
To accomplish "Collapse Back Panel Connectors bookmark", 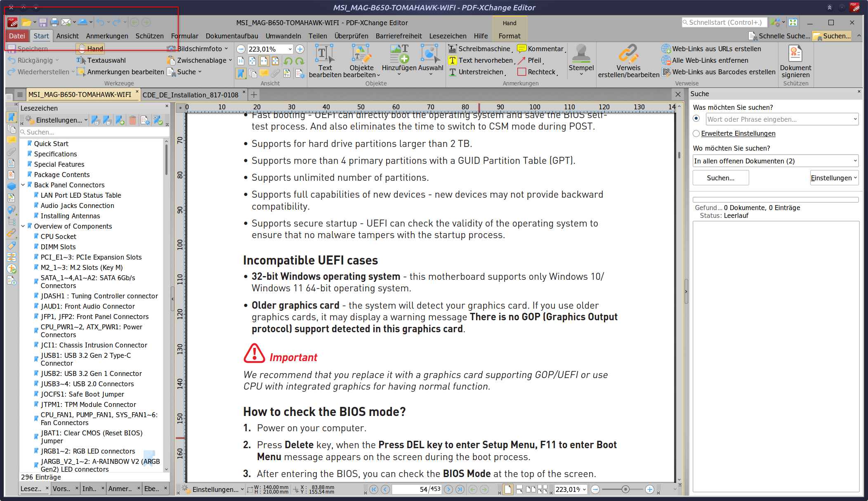I will pos(24,185).
